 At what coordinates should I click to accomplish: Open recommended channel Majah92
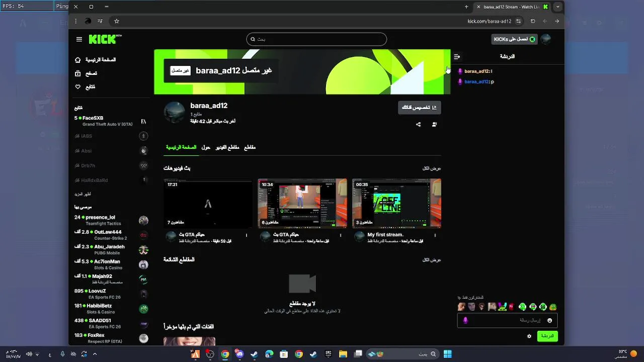pos(111,279)
